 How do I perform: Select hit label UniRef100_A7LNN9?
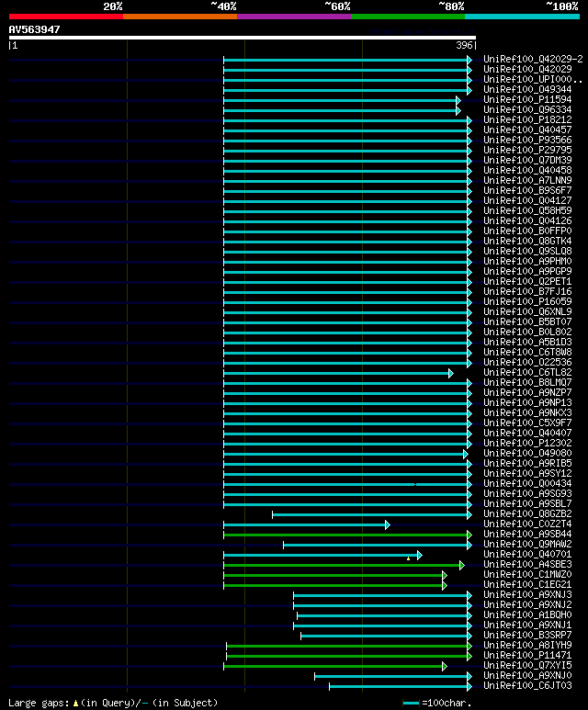pos(527,181)
